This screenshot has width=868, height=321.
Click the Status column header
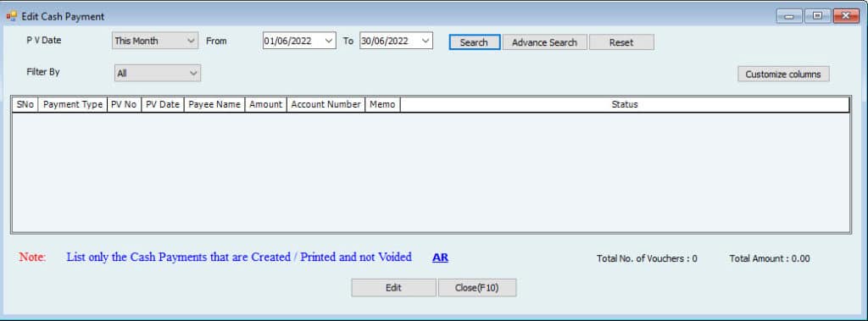pyautogui.click(x=625, y=105)
